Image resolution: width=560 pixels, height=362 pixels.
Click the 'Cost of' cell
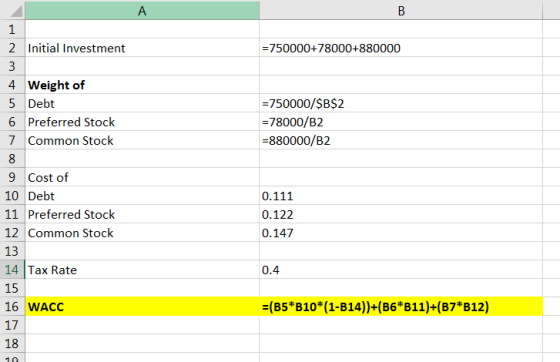point(142,177)
